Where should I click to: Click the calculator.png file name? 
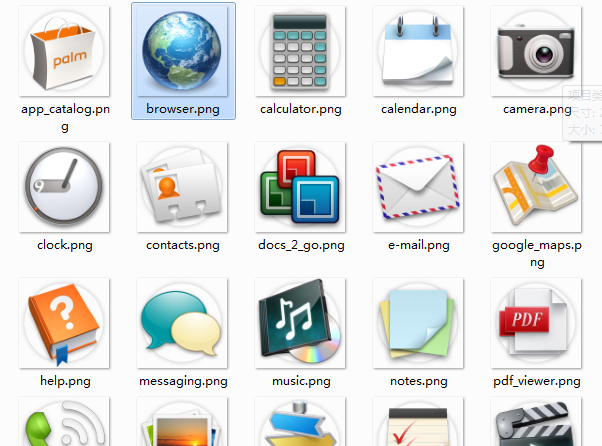[301, 109]
